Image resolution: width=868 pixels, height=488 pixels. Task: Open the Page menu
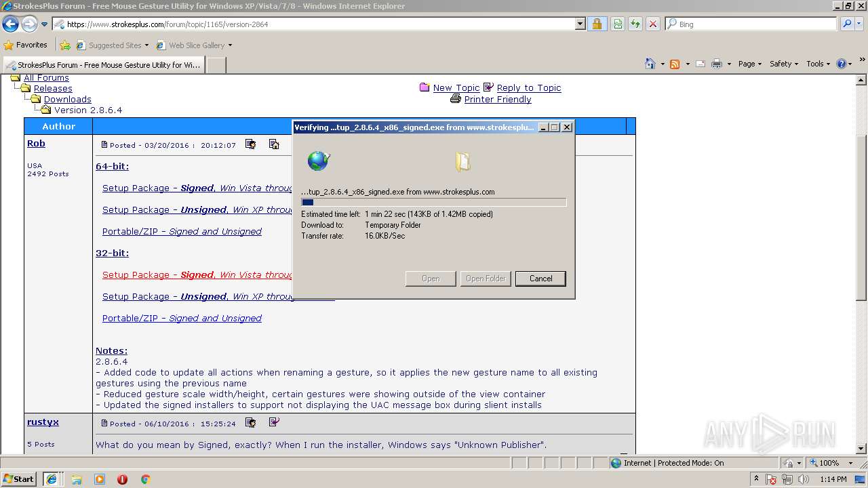749,64
